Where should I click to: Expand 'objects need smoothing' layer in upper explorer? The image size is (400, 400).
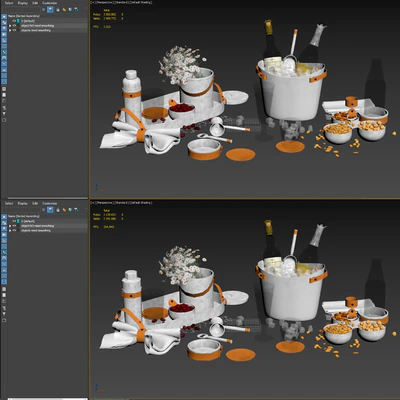pyautogui.click(x=10, y=30)
